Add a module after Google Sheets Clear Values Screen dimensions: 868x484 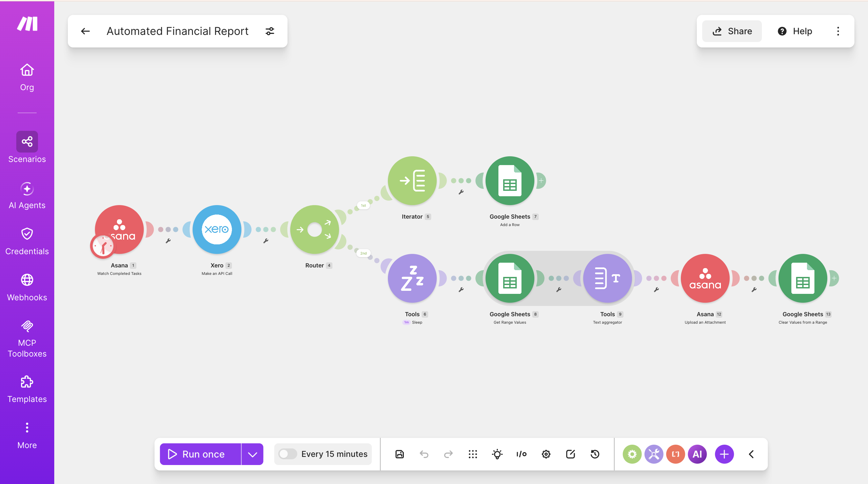coord(834,278)
